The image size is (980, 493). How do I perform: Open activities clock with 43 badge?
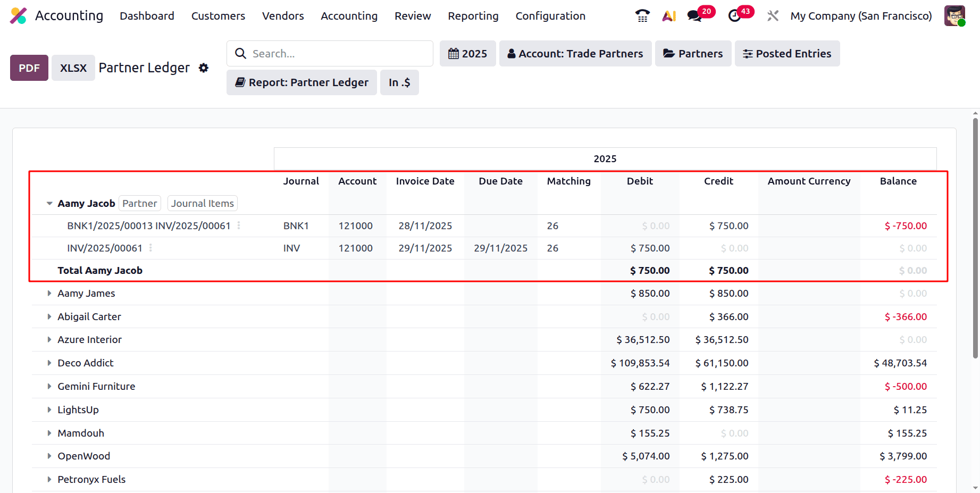pyautogui.click(x=740, y=14)
